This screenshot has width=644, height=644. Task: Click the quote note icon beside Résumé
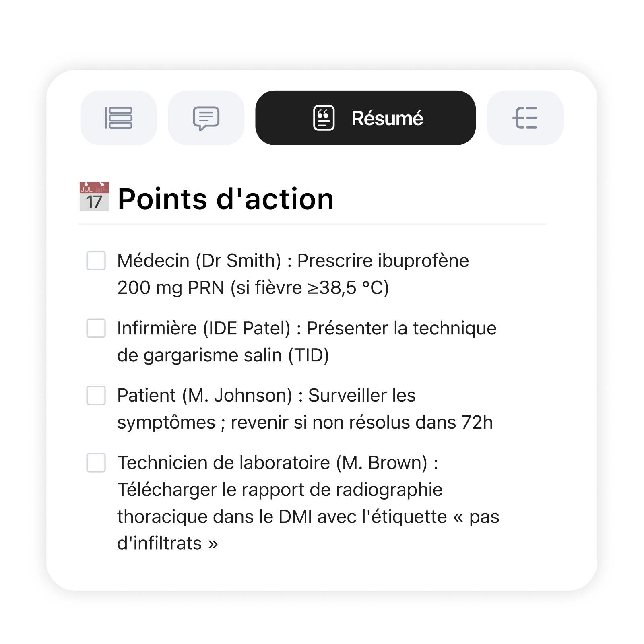(324, 118)
